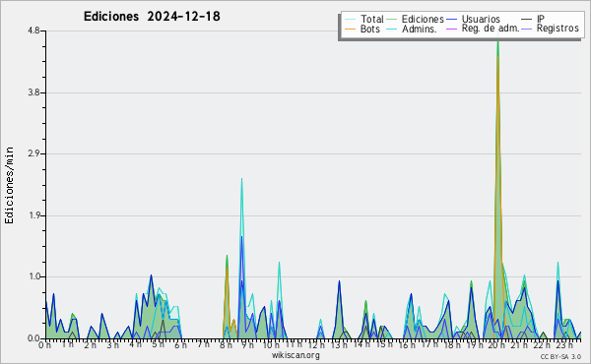Click the '23 h' x-axis label
591x364 pixels.
564,344
